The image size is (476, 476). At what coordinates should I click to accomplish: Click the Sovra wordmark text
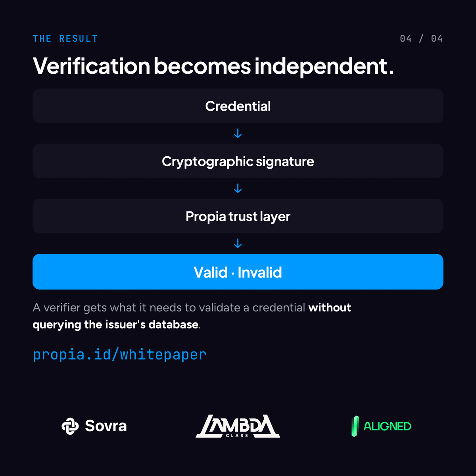(106, 426)
